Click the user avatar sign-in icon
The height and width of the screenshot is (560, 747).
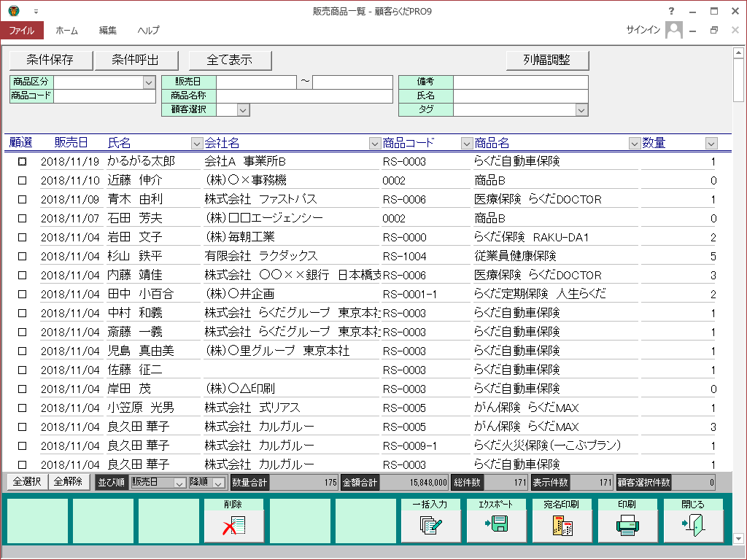pos(673,30)
